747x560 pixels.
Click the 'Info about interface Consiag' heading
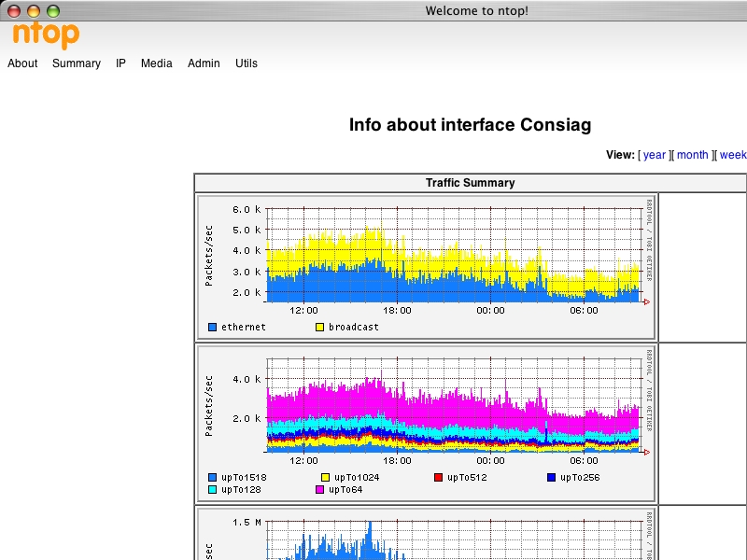coord(471,125)
